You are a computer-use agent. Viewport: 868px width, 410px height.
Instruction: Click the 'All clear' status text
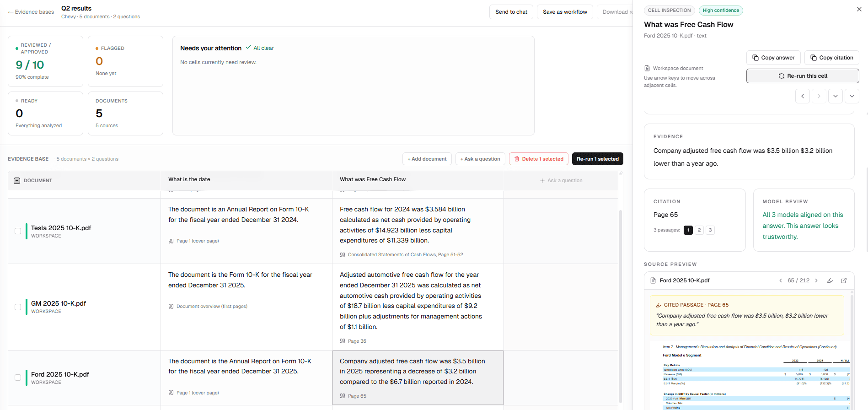pyautogui.click(x=263, y=48)
